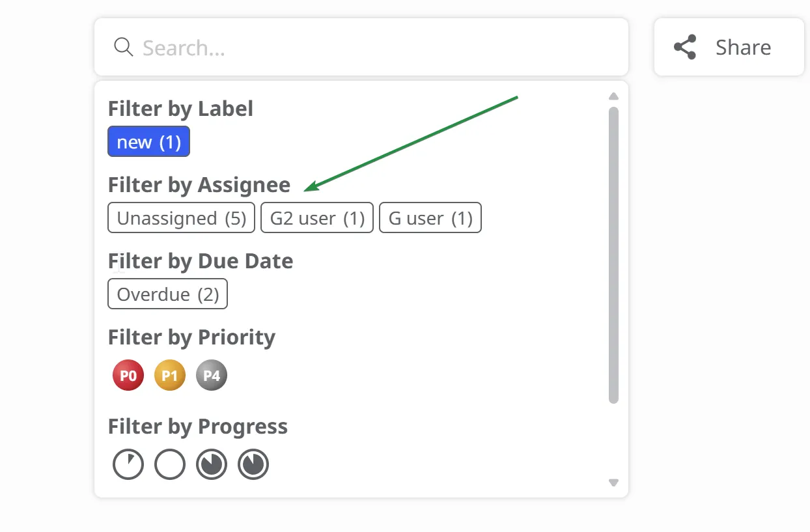This screenshot has width=810, height=532.
Task: Enable the 'Unassigned (5)' assignee filter
Action: coord(181,218)
